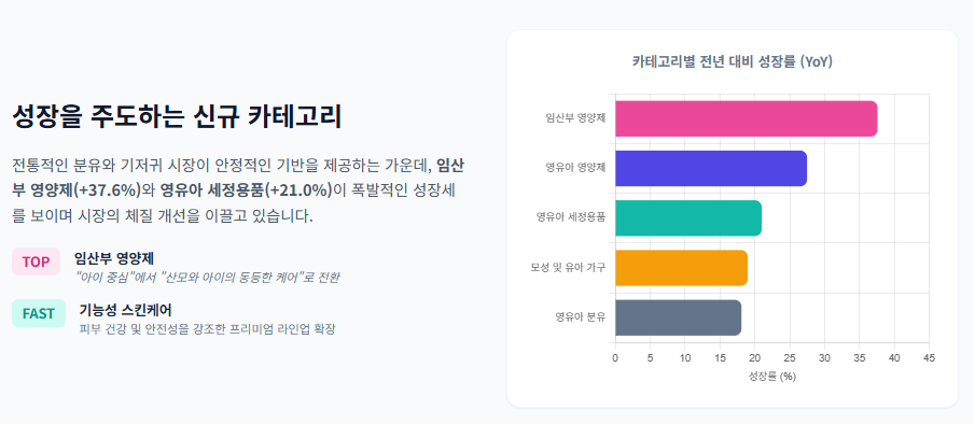
Task: Click the pink TOP badge
Action: (36, 262)
